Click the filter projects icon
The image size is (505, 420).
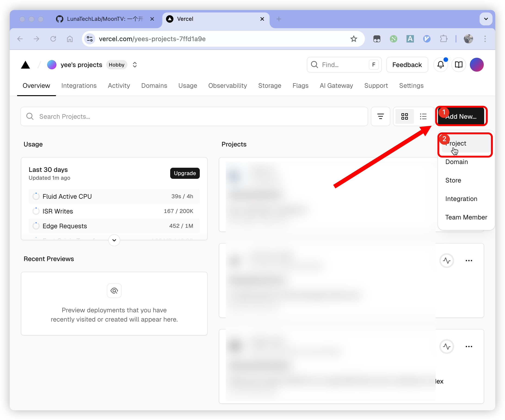coord(380,116)
